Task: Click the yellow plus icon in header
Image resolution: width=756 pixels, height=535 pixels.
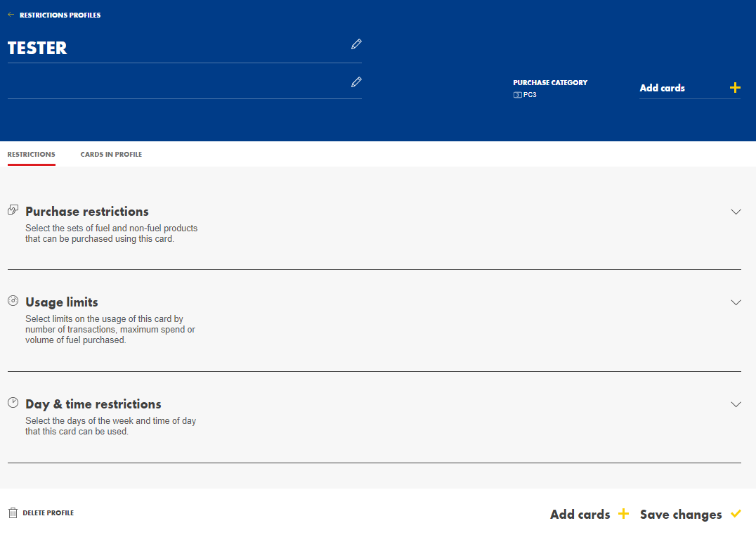Action: point(735,88)
